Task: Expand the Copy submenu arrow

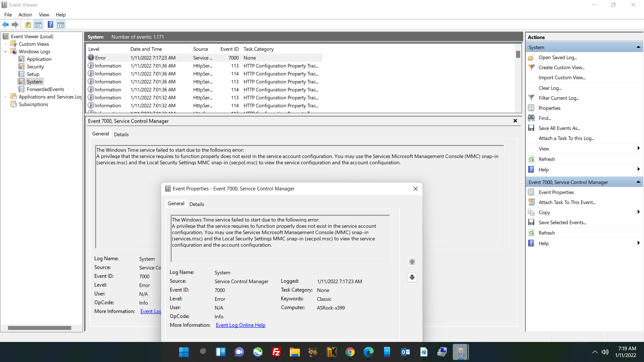Action: [638, 212]
